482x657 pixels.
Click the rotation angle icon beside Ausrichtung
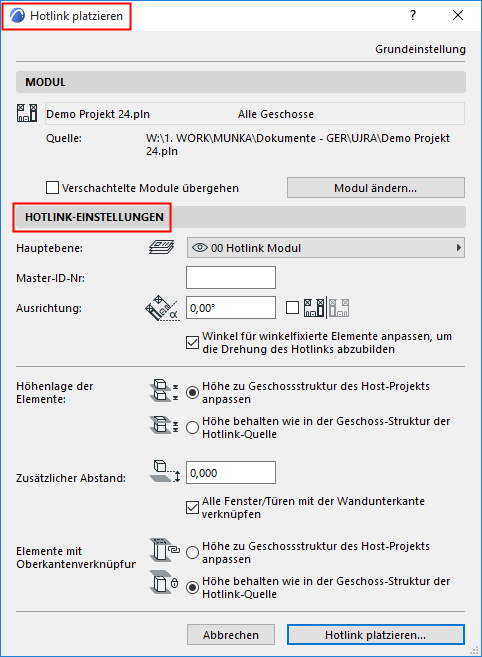[162, 308]
